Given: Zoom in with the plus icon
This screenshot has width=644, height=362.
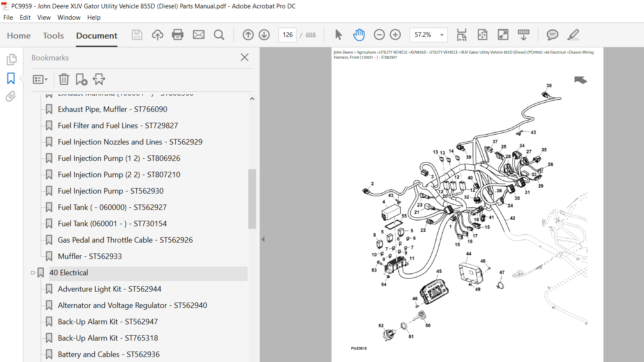Looking at the screenshot, I should pyautogui.click(x=395, y=35).
